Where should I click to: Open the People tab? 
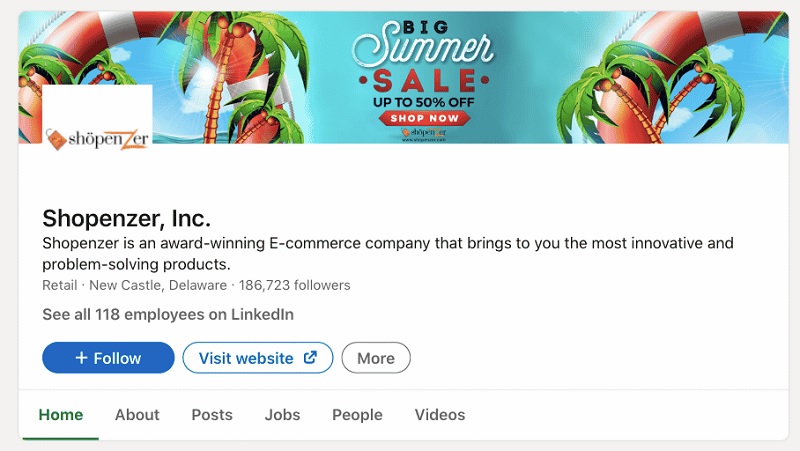pos(357,415)
